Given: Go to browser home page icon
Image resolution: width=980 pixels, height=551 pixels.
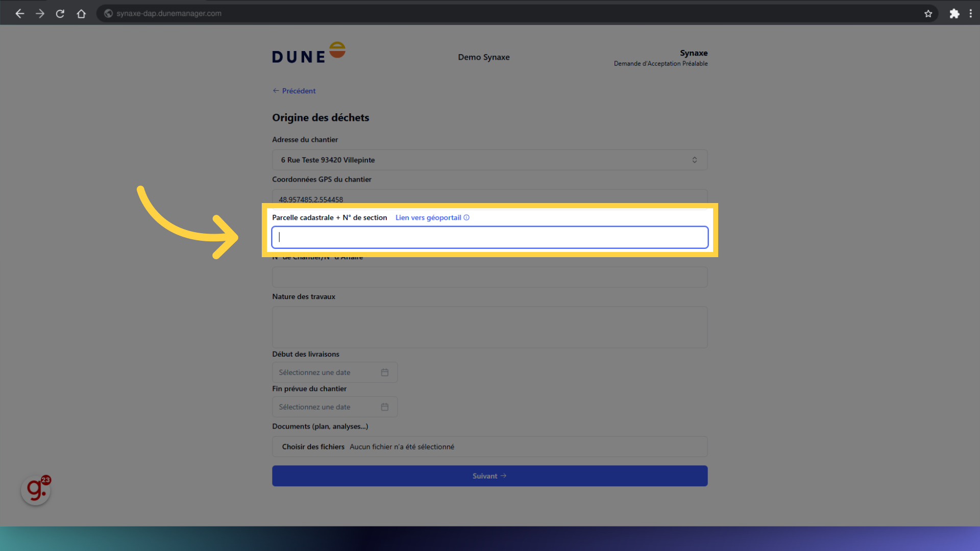Looking at the screenshot, I should coord(81,14).
